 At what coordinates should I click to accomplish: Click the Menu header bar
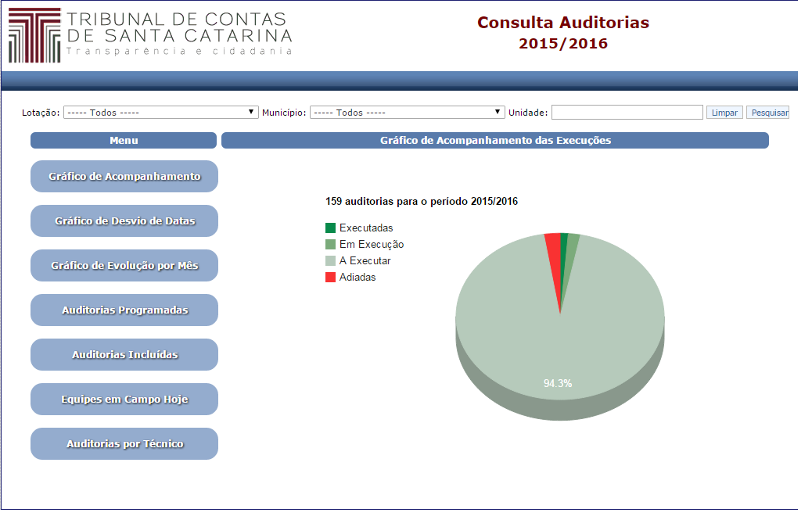click(124, 140)
